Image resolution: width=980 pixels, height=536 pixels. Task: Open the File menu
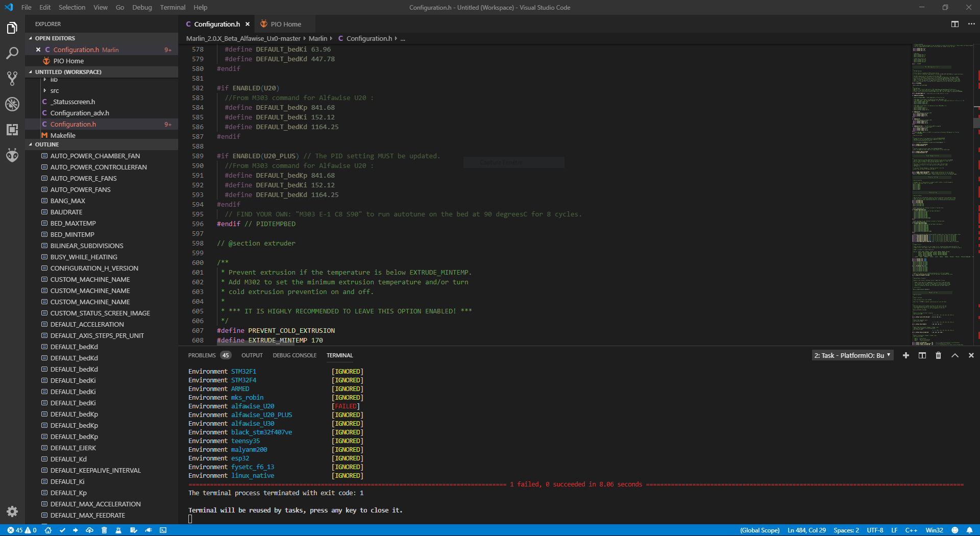27,7
